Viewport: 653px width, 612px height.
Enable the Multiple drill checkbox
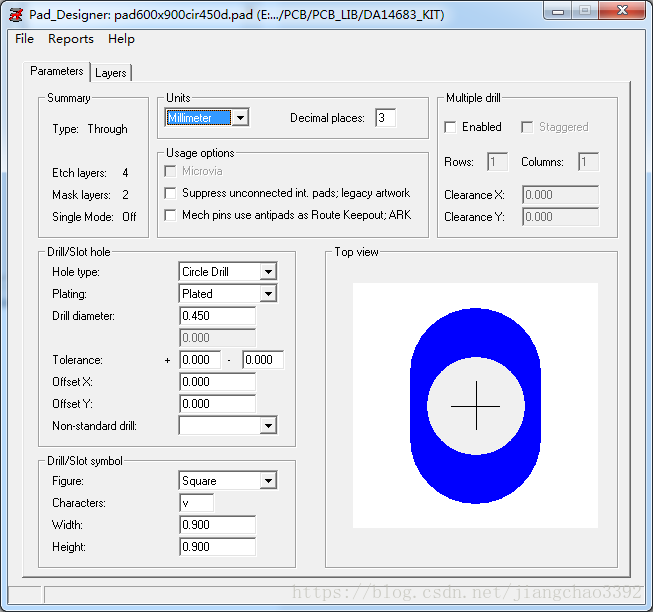(x=451, y=127)
